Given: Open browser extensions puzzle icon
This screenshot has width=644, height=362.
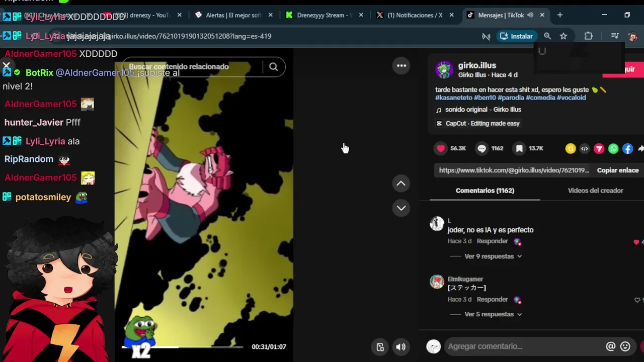Looking at the screenshot, I should pos(588,36).
